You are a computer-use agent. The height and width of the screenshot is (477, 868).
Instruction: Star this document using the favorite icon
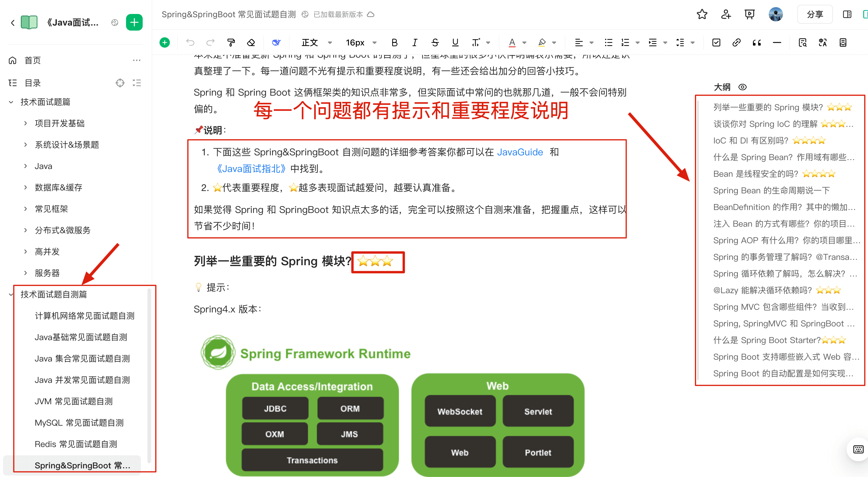click(x=702, y=14)
